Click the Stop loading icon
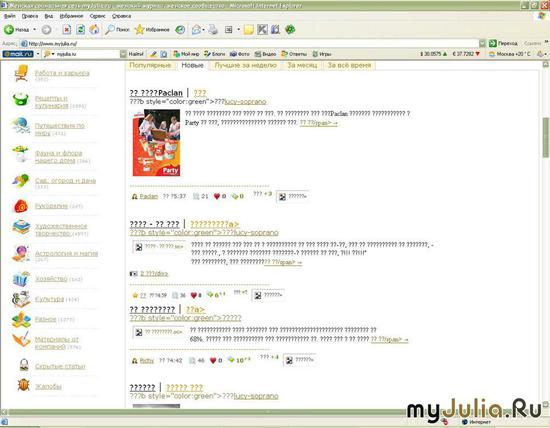550x428 pixels. [x=66, y=30]
